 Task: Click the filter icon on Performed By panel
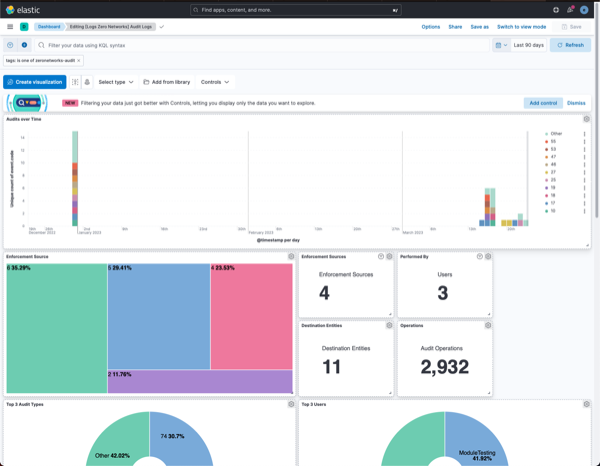pos(480,257)
